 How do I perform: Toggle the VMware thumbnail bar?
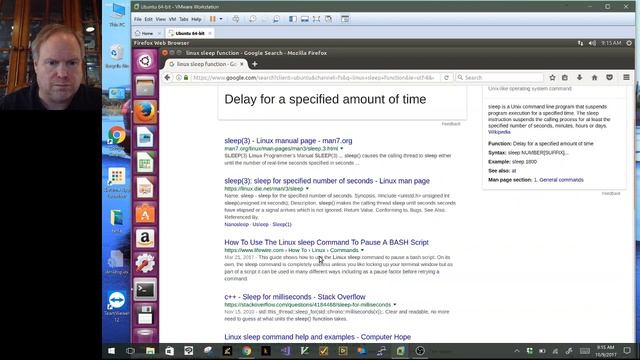304,19
